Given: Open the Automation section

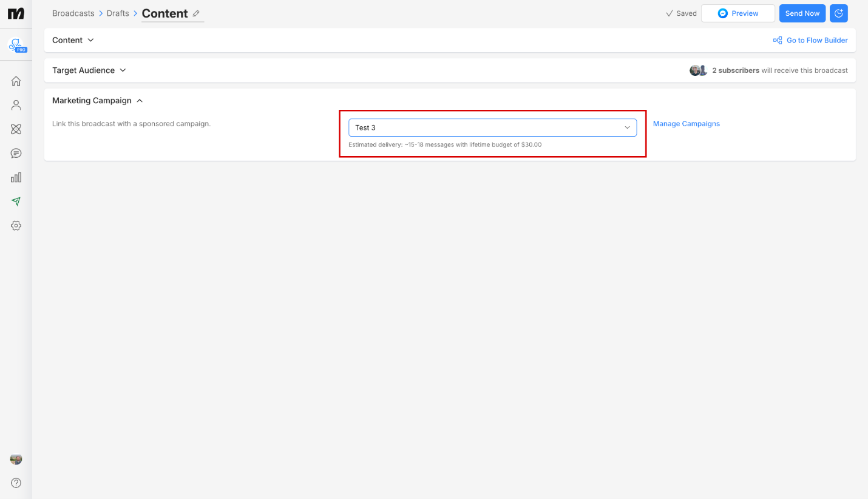Looking at the screenshot, I should pos(16,129).
